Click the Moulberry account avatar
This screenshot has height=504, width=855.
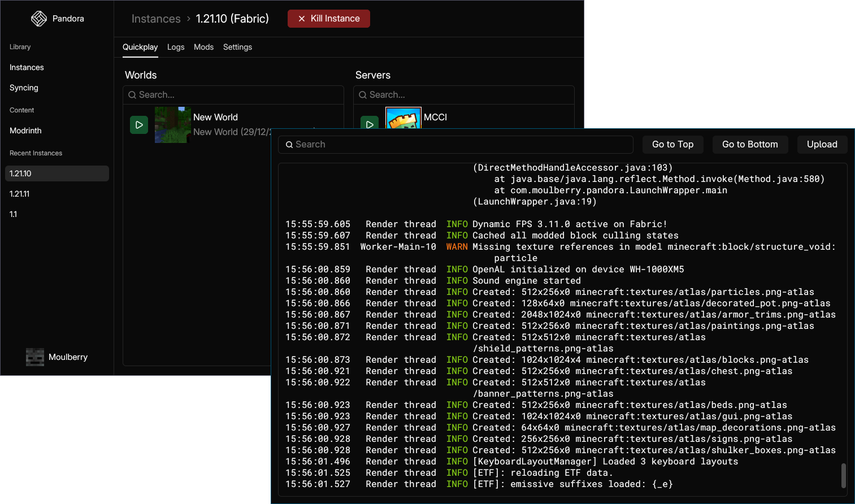click(x=35, y=357)
